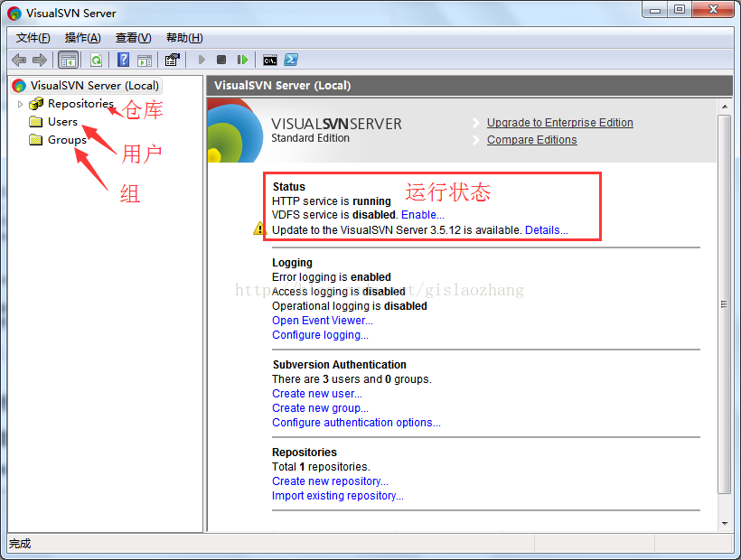Click Configure logging... link
Image resolution: width=741 pixels, height=560 pixels.
(320, 335)
